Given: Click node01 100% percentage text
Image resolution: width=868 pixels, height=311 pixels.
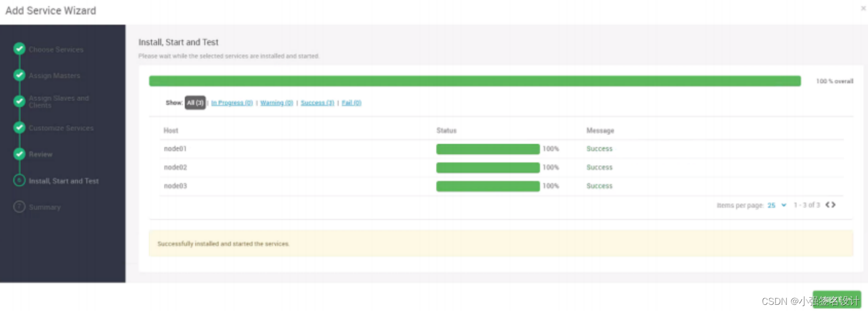Looking at the screenshot, I should coord(551,149).
